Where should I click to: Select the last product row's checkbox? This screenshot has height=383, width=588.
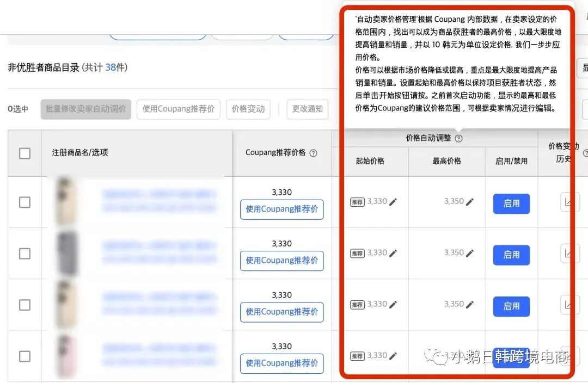(24, 355)
